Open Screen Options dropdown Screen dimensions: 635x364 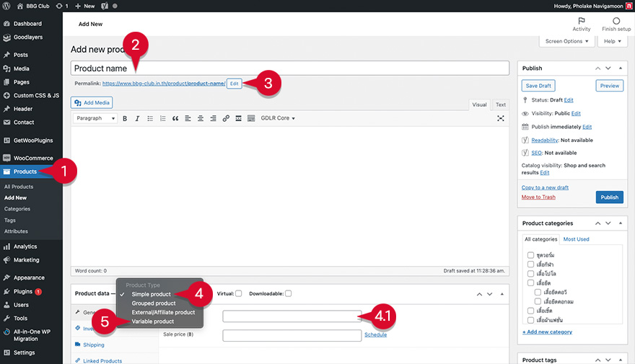[566, 41]
